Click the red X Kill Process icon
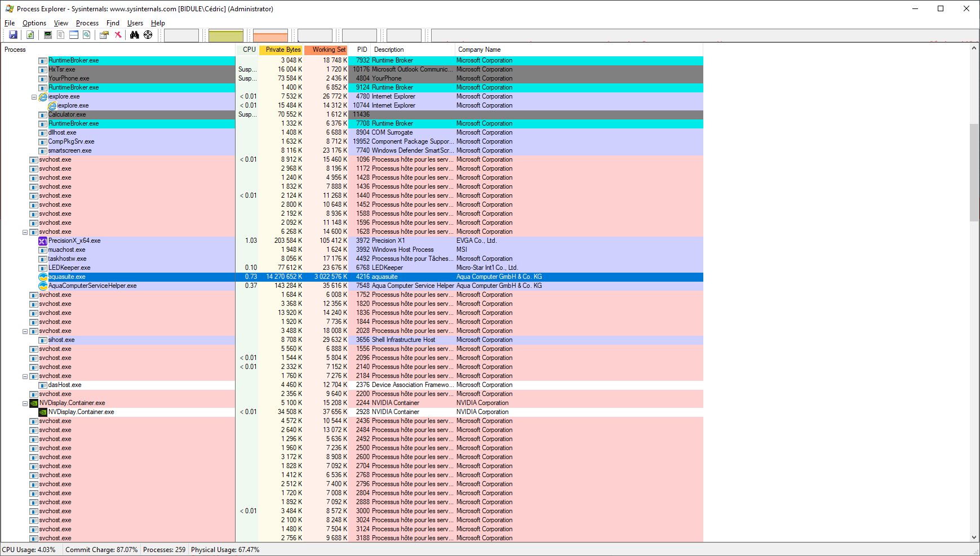The image size is (980, 556). click(x=118, y=35)
